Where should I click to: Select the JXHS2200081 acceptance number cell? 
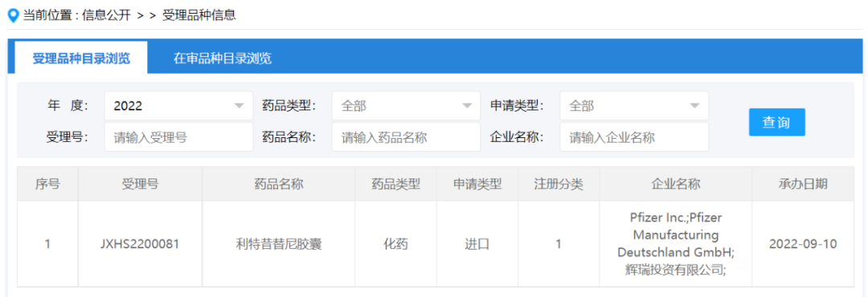pyautogui.click(x=140, y=244)
